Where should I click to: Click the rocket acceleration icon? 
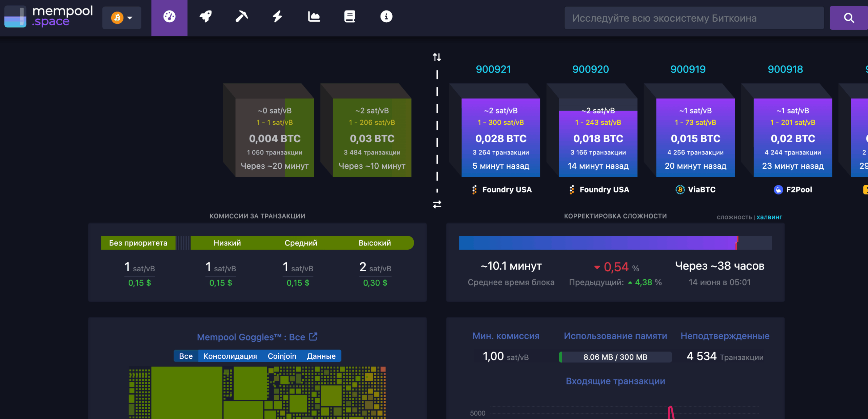pos(205,17)
